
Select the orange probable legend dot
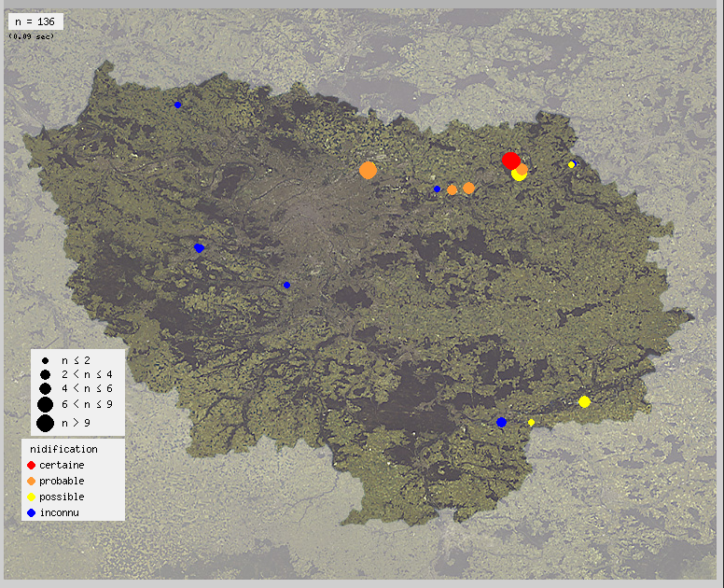click(x=31, y=481)
